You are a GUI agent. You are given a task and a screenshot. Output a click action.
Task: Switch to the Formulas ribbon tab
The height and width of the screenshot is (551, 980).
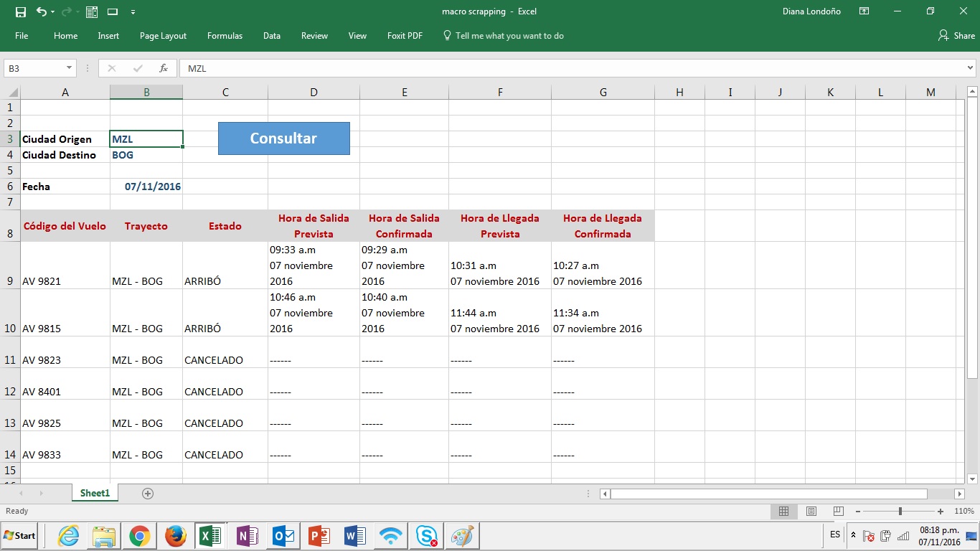pyautogui.click(x=225, y=35)
